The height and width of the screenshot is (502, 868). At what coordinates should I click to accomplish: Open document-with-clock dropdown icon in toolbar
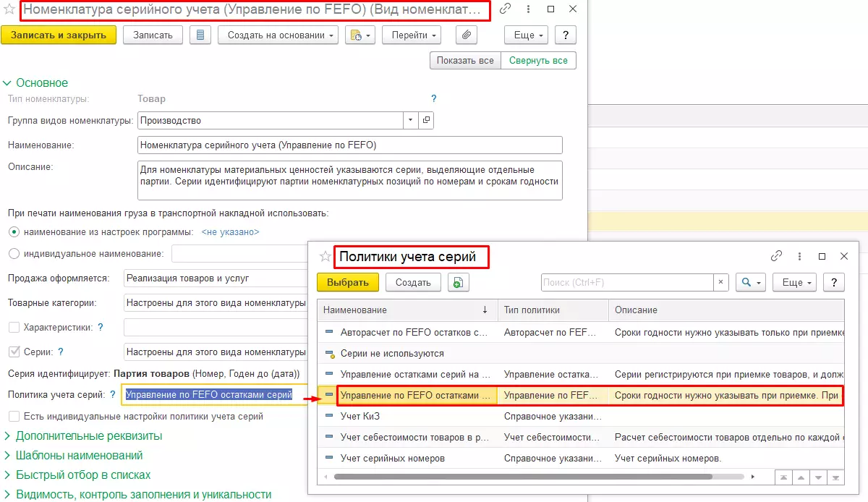tap(359, 35)
